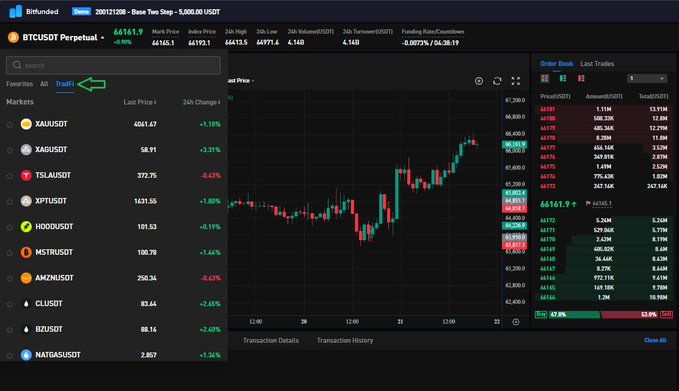The image size is (679, 391).
Task: Click the chart crosshair add indicator icon
Action: [x=479, y=81]
